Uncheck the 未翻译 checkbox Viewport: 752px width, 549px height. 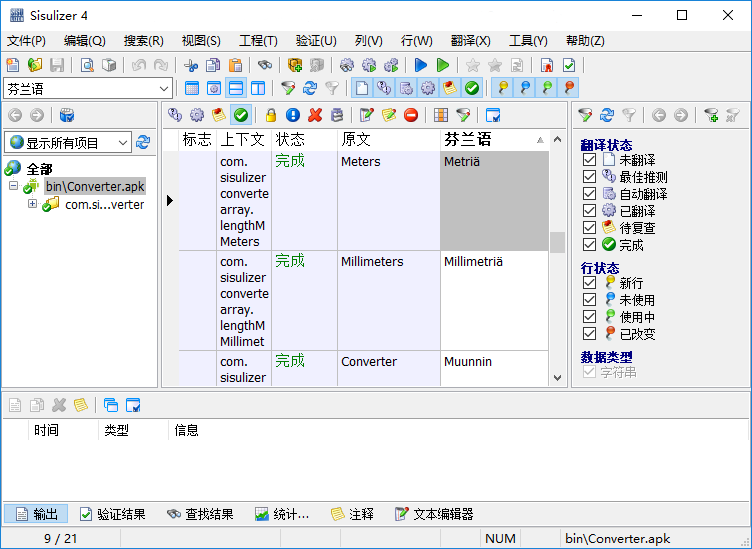(x=589, y=160)
